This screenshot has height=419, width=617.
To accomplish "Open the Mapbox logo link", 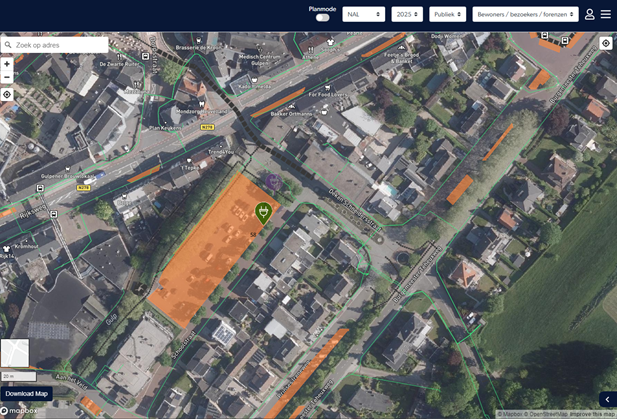I will pyautogui.click(x=20, y=411).
